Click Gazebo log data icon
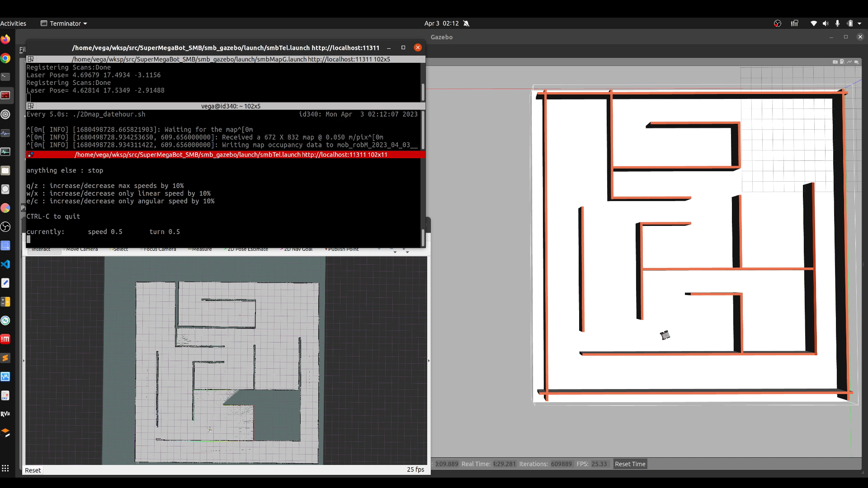Image resolution: width=868 pixels, height=488 pixels. pyautogui.click(x=842, y=62)
